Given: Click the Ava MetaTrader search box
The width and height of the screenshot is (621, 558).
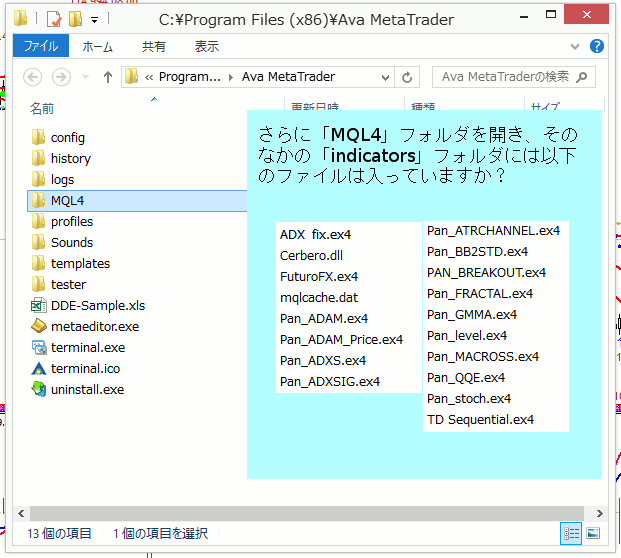Looking at the screenshot, I should 505,77.
